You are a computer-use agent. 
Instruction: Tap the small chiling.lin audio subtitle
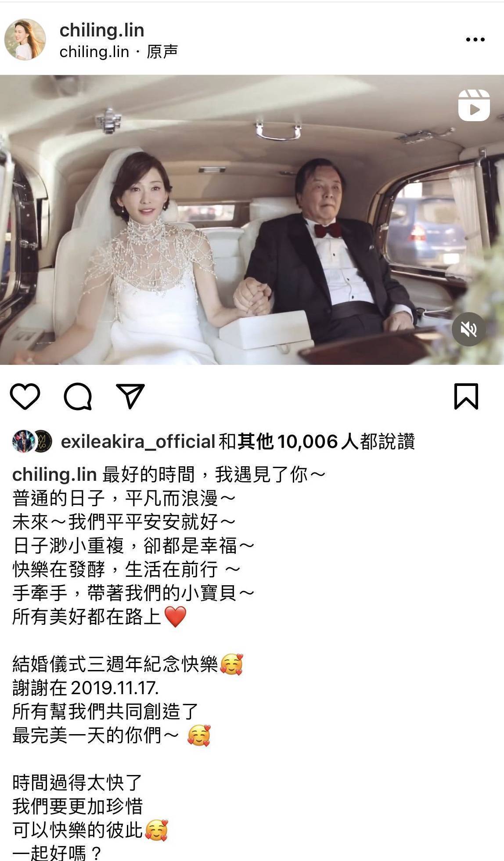point(94,52)
